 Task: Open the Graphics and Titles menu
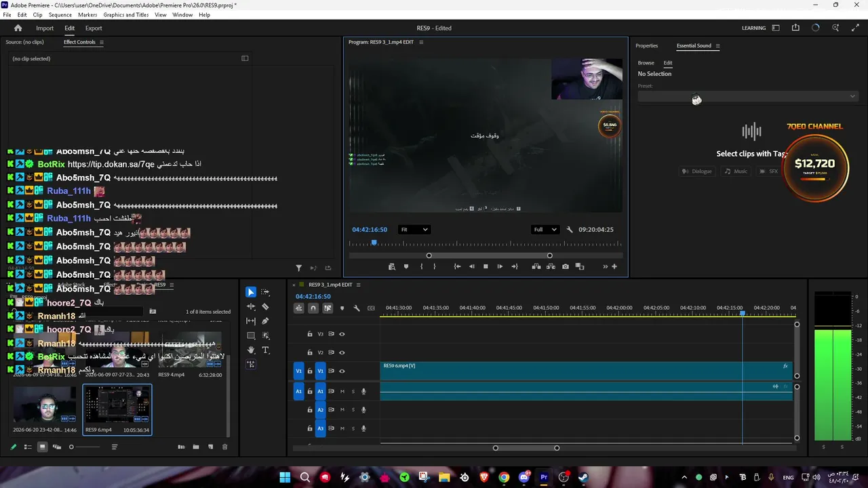(126, 15)
